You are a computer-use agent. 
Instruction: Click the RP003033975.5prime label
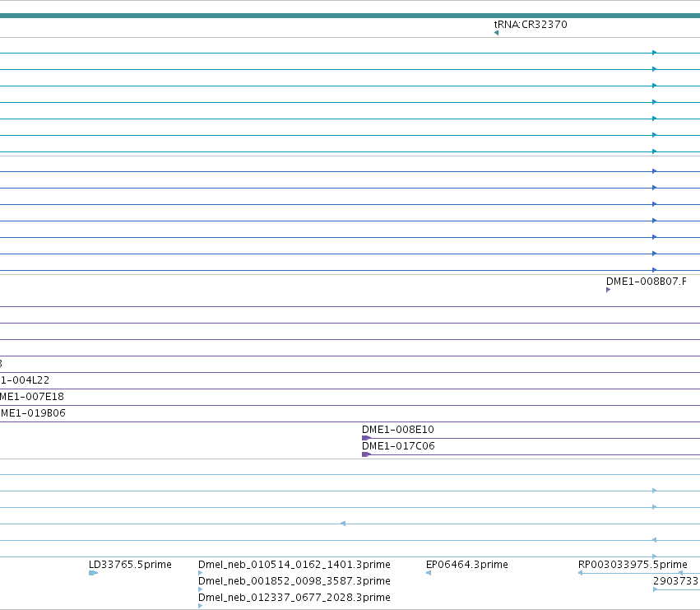(x=633, y=565)
